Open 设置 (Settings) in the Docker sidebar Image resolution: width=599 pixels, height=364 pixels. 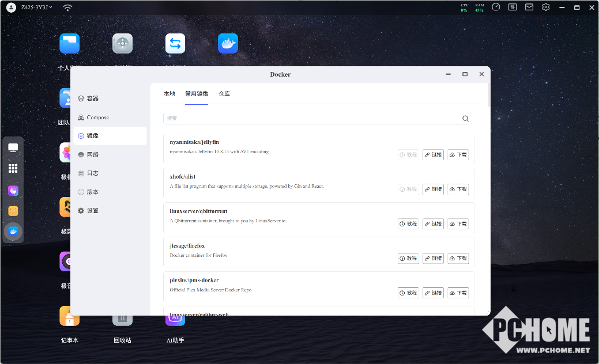(x=92, y=211)
